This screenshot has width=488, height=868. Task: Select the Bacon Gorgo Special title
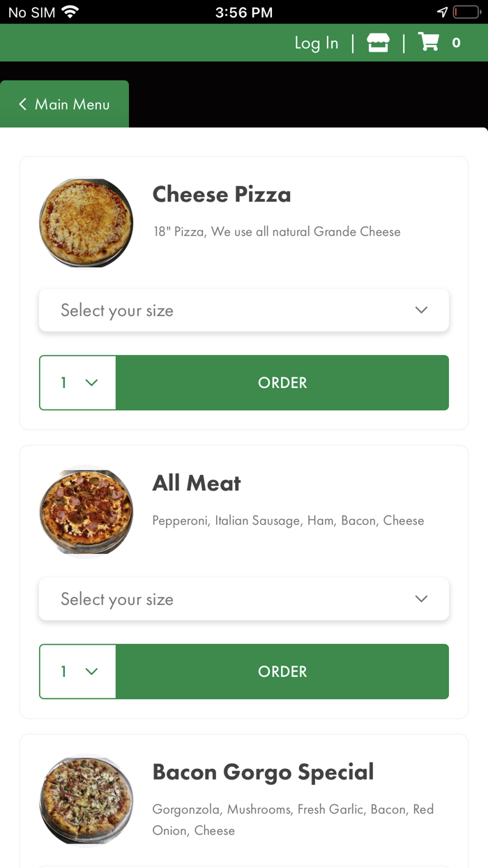tap(263, 772)
